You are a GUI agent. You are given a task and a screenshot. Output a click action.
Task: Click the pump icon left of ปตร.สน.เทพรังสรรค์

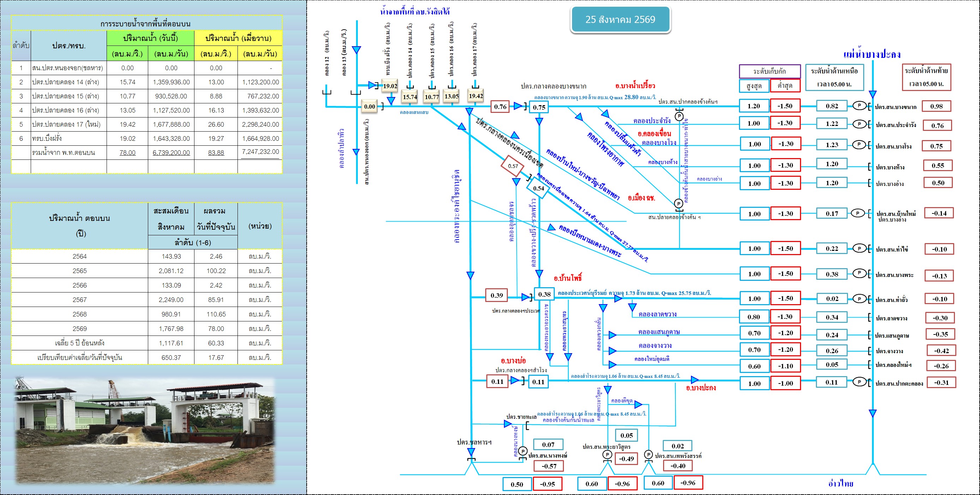coord(648,455)
